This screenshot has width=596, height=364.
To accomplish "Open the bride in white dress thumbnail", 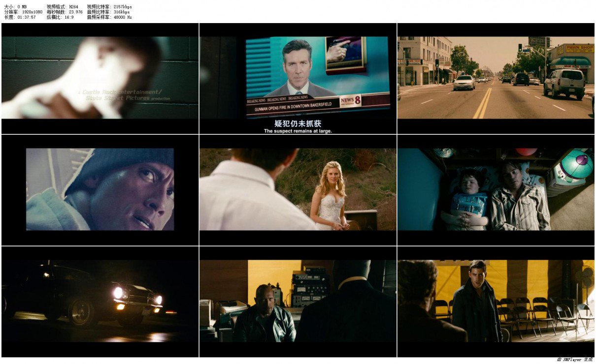I will [x=298, y=190].
